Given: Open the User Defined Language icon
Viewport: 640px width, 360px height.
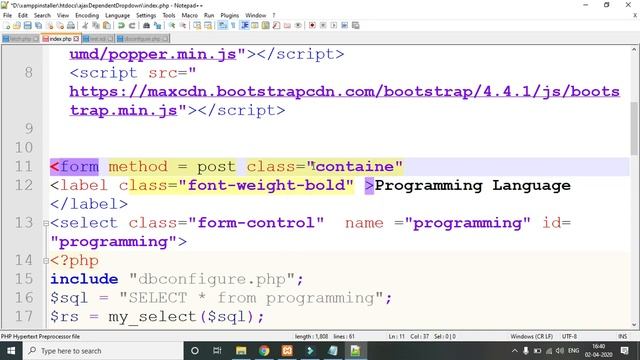Looking at the screenshot, I should click(x=255, y=25).
